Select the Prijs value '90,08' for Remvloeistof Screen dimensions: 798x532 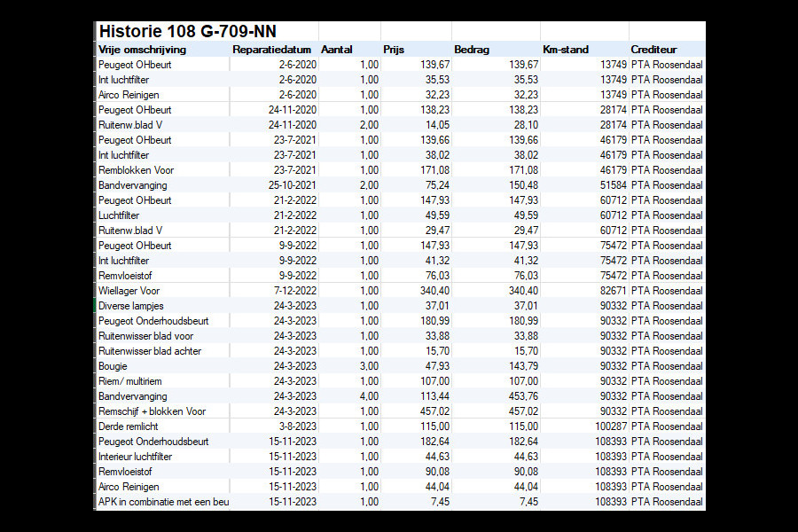(x=438, y=472)
